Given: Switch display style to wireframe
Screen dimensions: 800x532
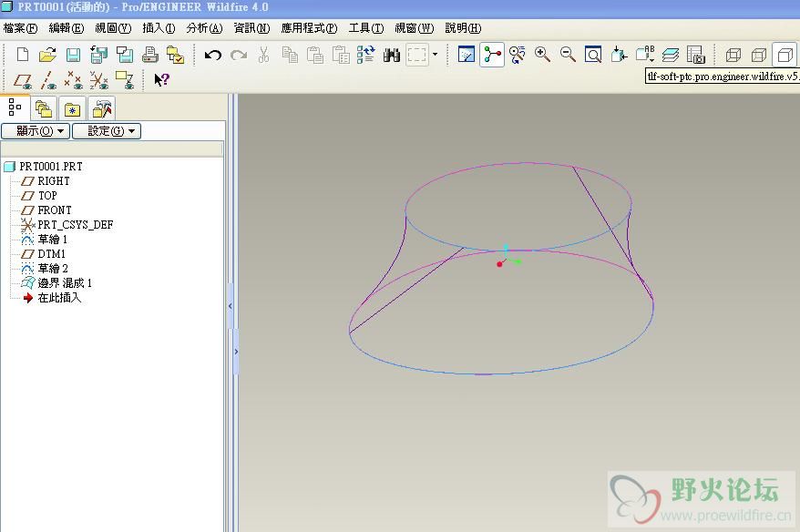Looking at the screenshot, I should 733,54.
